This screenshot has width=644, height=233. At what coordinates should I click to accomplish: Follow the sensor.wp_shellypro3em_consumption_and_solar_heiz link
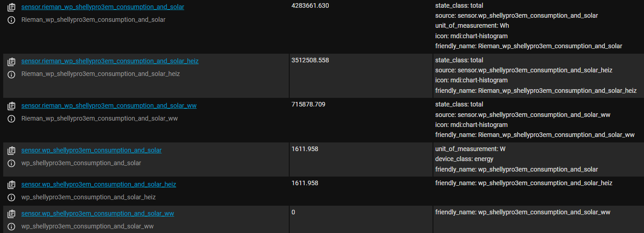coord(98,184)
